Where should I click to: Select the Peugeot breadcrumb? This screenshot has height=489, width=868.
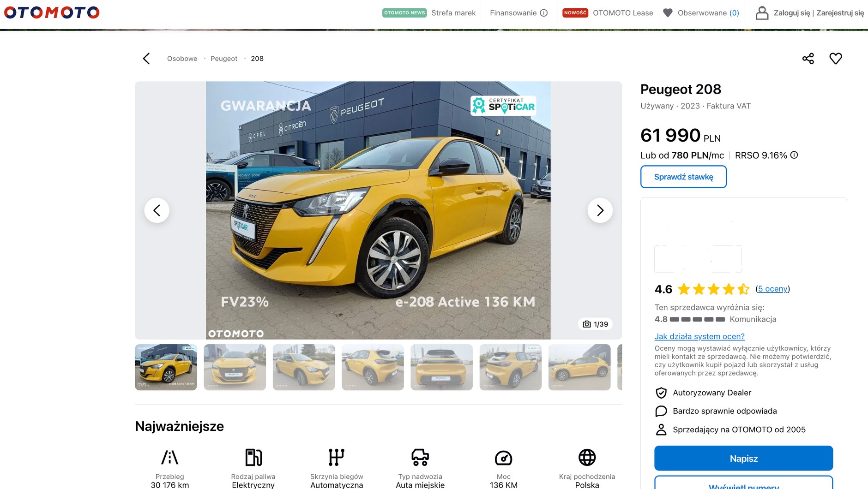[224, 59]
